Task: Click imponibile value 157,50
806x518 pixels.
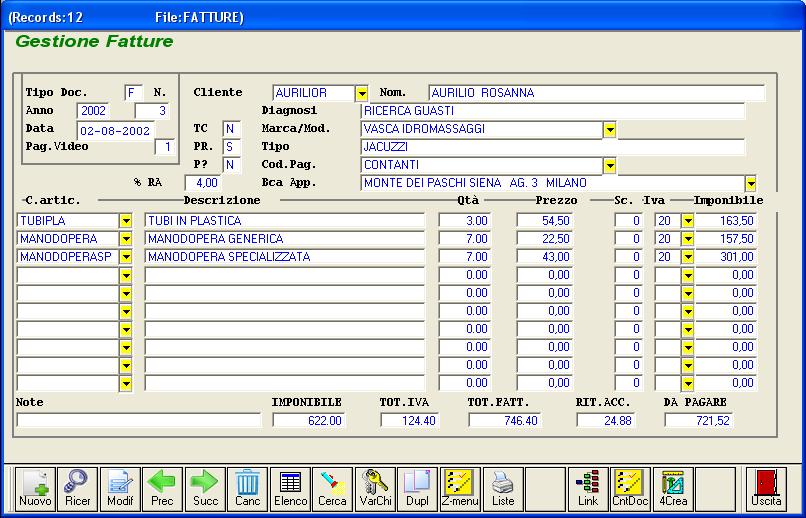Action: point(726,239)
